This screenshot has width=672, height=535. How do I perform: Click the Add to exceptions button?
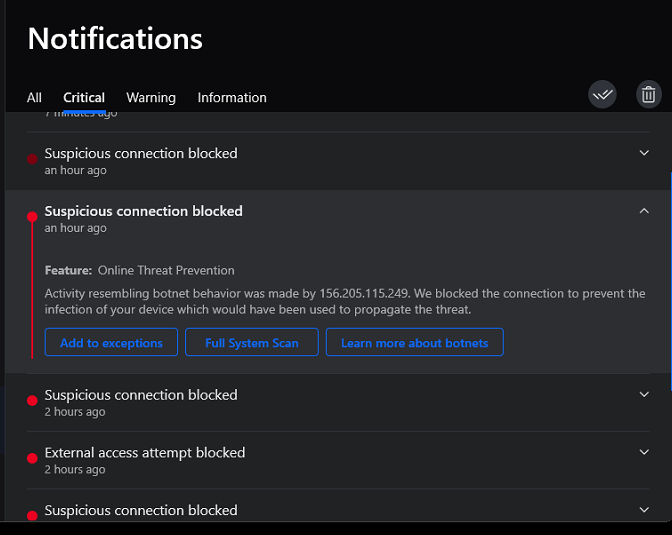point(111,342)
